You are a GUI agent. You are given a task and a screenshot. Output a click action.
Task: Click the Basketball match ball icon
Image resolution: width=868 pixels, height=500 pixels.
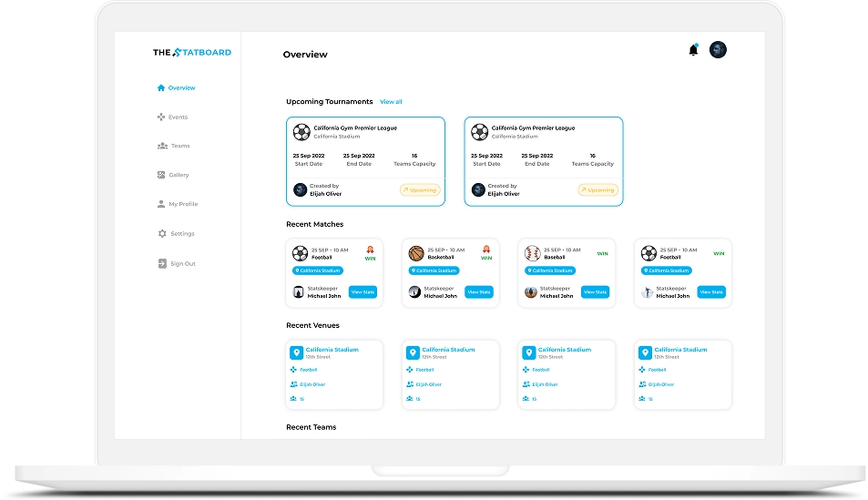click(x=417, y=253)
